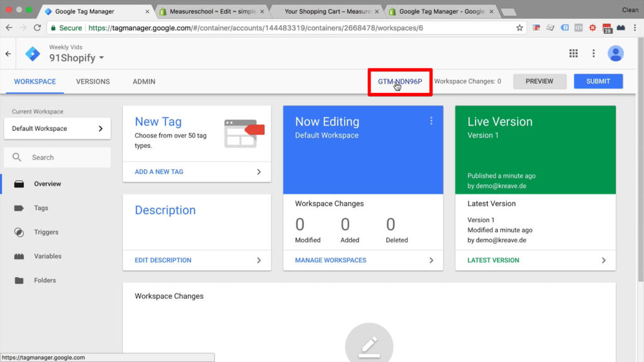Image resolution: width=644 pixels, height=362 pixels.
Task: Click the PREVIEW button
Action: [539, 81]
